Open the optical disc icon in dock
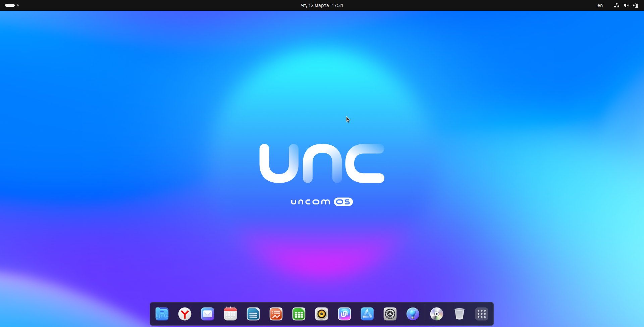 (x=437, y=314)
